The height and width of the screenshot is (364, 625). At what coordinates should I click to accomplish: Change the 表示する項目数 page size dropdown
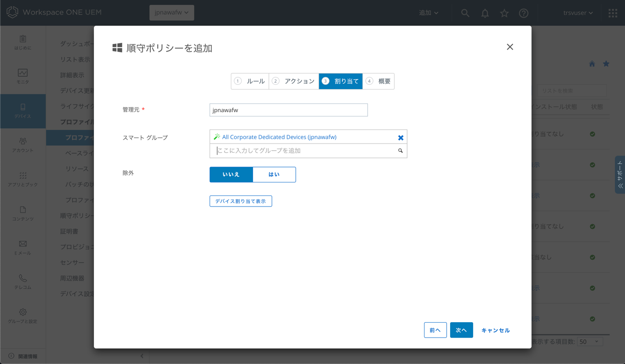tap(590, 341)
